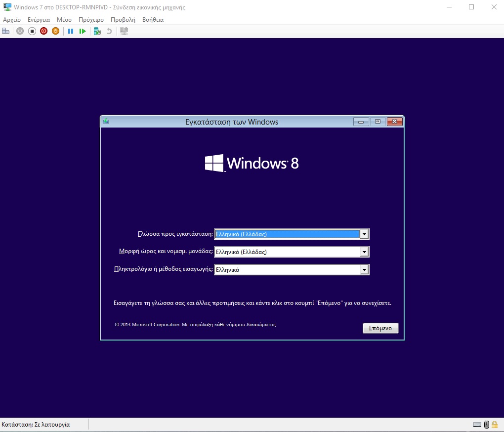Open the Βοήθεια menu
The height and width of the screenshot is (432, 504).
[153, 20]
